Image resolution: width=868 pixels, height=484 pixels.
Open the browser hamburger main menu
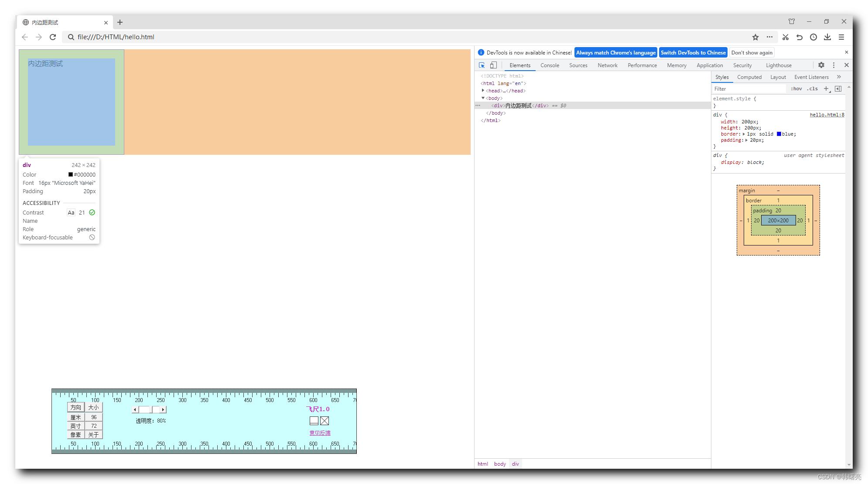point(841,37)
